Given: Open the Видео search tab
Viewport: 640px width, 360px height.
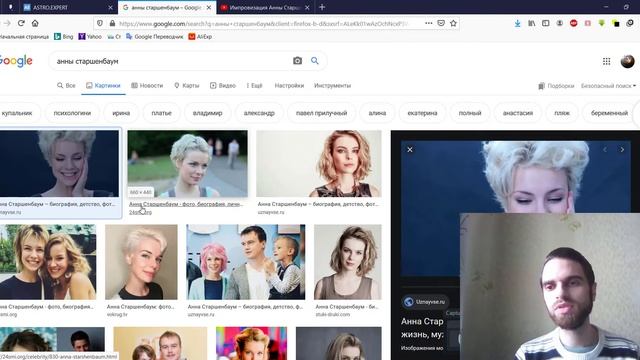Looking at the screenshot, I should tap(223, 86).
